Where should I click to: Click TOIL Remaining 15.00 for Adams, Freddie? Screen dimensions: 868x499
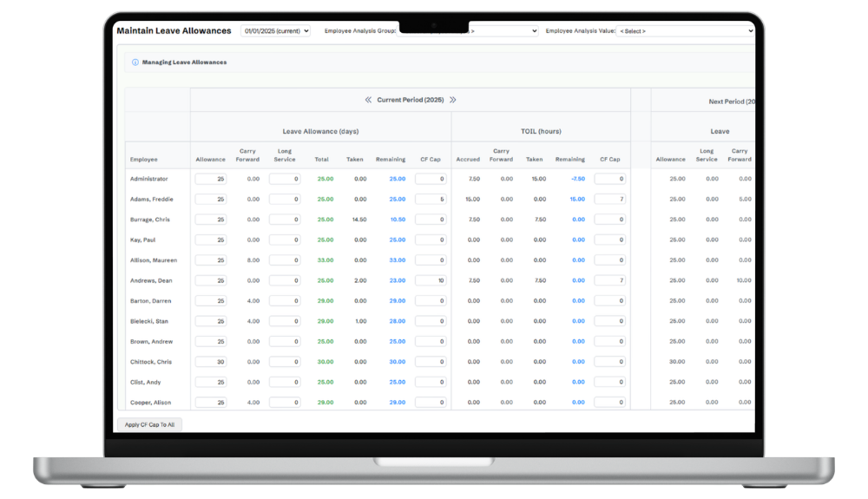pyautogui.click(x=577, y=199)
